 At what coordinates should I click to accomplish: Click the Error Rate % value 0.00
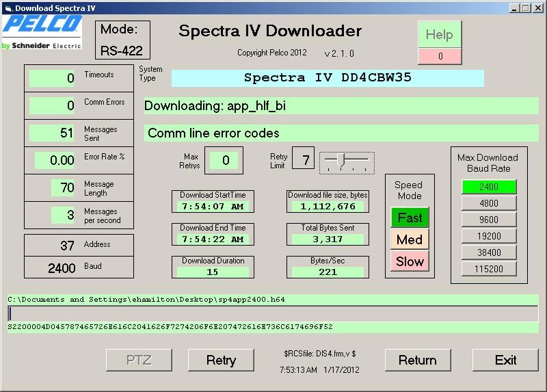(x=55, y=160)
